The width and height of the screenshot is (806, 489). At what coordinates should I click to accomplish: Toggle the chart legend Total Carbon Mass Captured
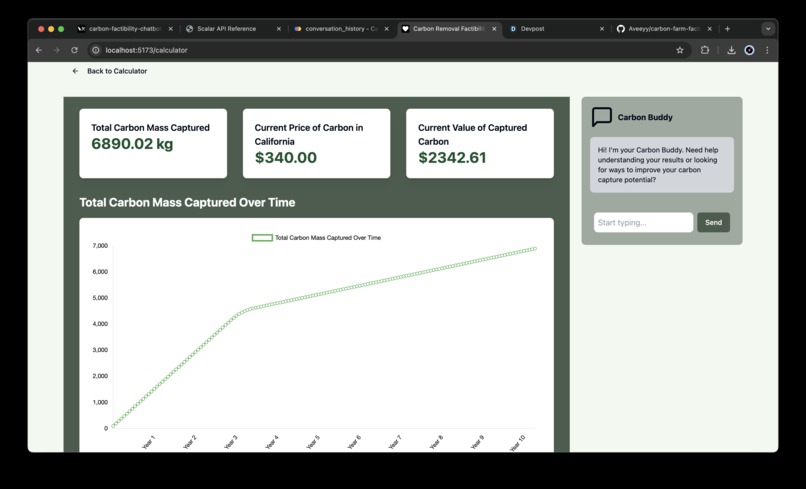coord(316,238)
